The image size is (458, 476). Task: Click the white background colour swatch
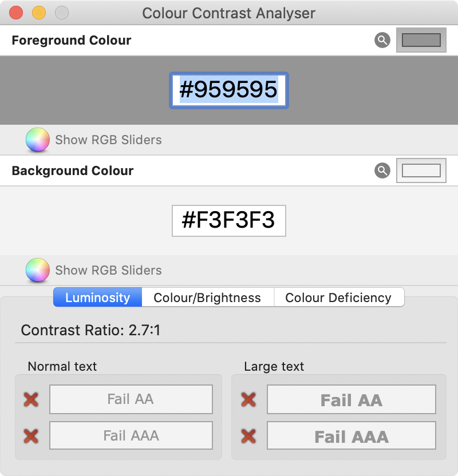click(x=421, y=170)
